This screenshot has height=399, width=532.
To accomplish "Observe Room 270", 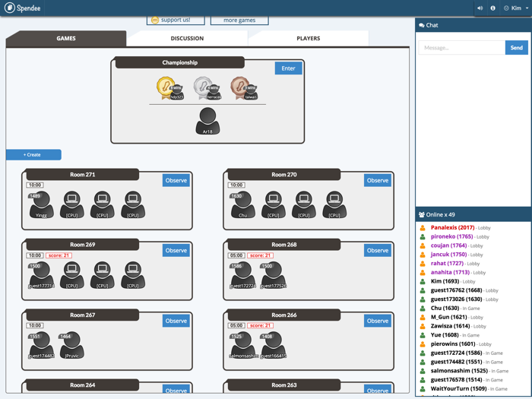I will click(x=378, y=181).
